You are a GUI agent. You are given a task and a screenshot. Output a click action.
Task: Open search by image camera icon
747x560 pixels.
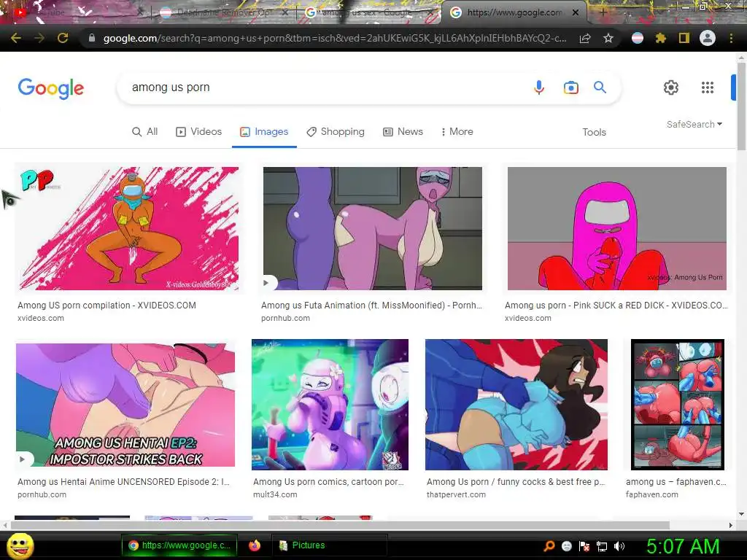tap(570, 87)
